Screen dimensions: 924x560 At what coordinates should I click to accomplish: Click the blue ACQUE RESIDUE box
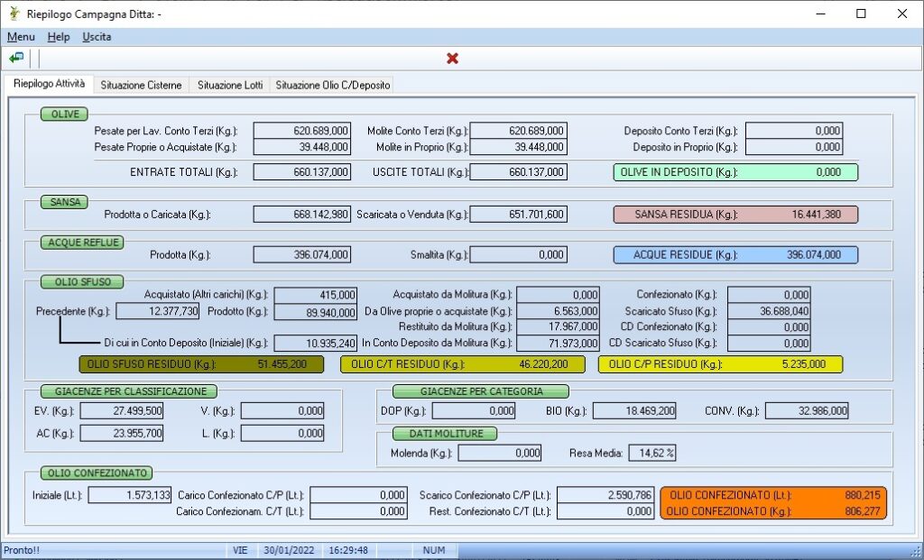(735, 254)
